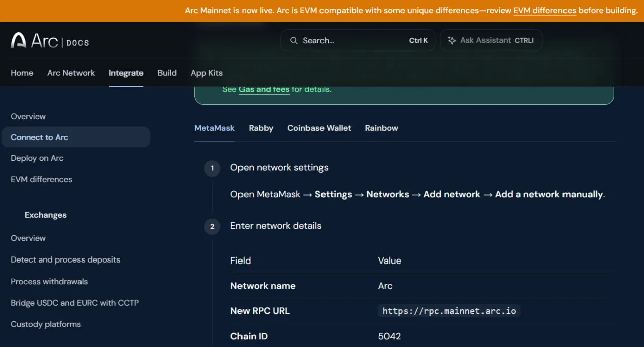This screenshot has height=347, width=644.
Task: Open Custody platforms page
Action: 46,324
